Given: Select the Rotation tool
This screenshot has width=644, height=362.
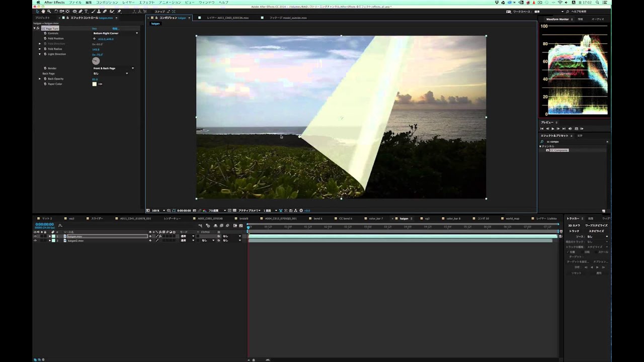Looking at the screenshot, I should click(56, 11).
